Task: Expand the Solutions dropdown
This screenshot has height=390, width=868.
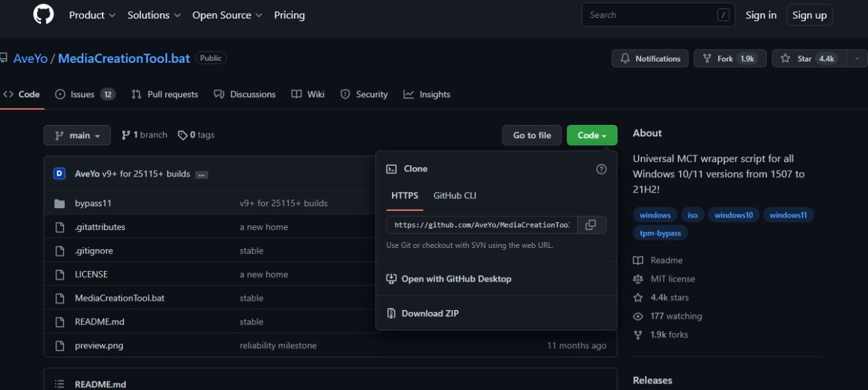Action: coord(153,15)
